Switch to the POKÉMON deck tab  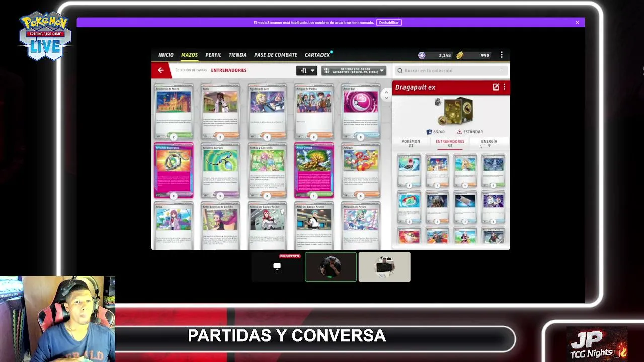pyautogui.click(x=411, y=143)
